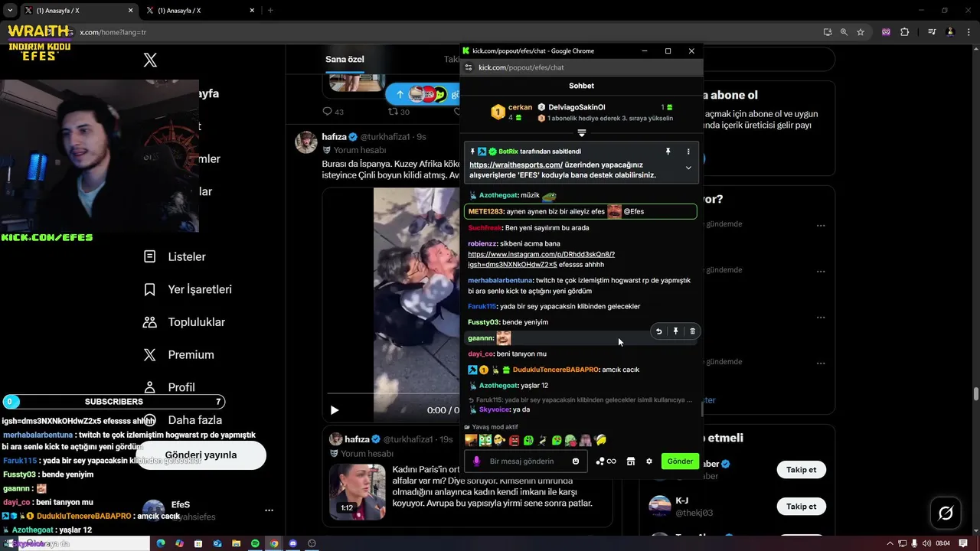The image size is (980, 551).
Task: Click the x.com address bar
Action: [444, 32]
